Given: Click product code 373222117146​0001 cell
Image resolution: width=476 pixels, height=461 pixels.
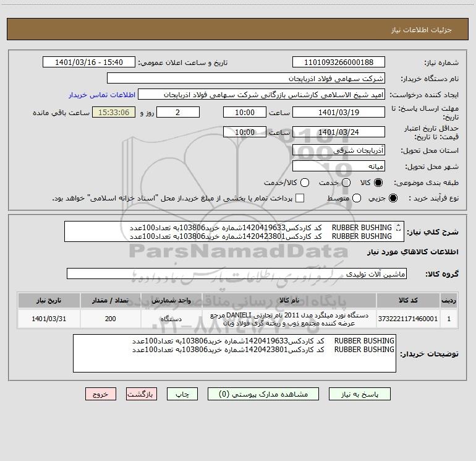Looking at the screenshot, I should click(x=408, y=319).
